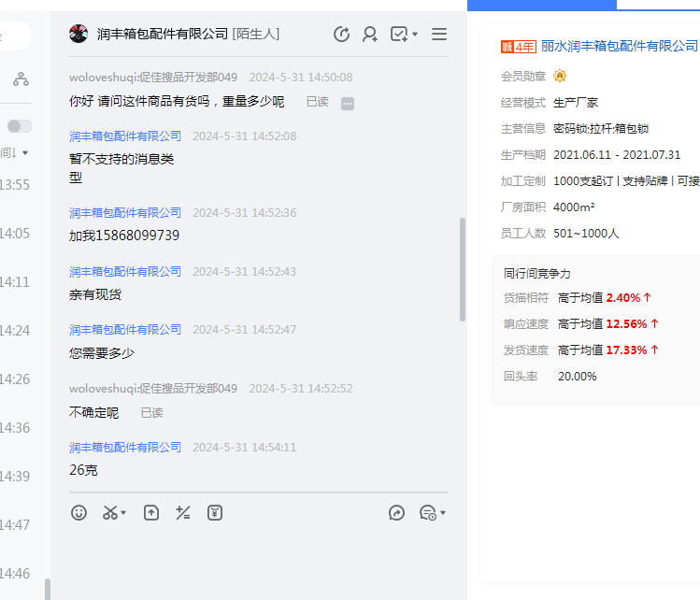
Task: Expand the message bubble dropdown arrow at bottom right
Action: pos(443,513)
